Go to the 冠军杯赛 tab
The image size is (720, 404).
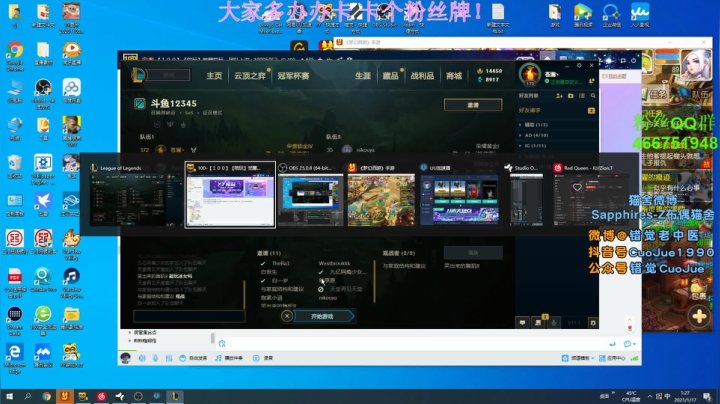(293, 76)
